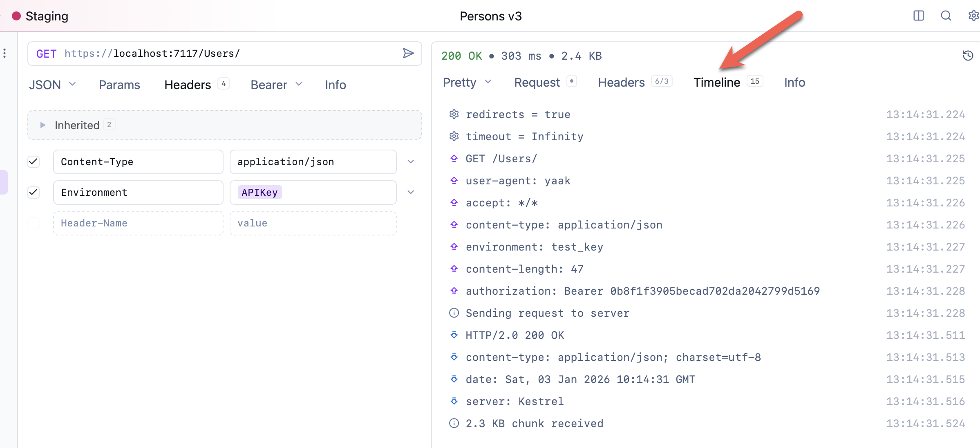Open settings gear icon at top right
Viewport: 980px width, 448px height.
pos(973,16)
